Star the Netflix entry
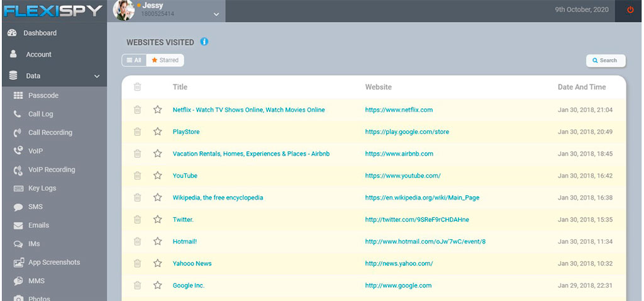 [158, 110]
